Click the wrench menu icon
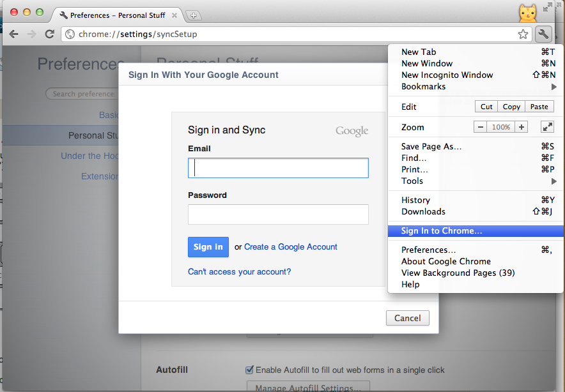This screenshot has width=565, height=392. coord(543,34)
